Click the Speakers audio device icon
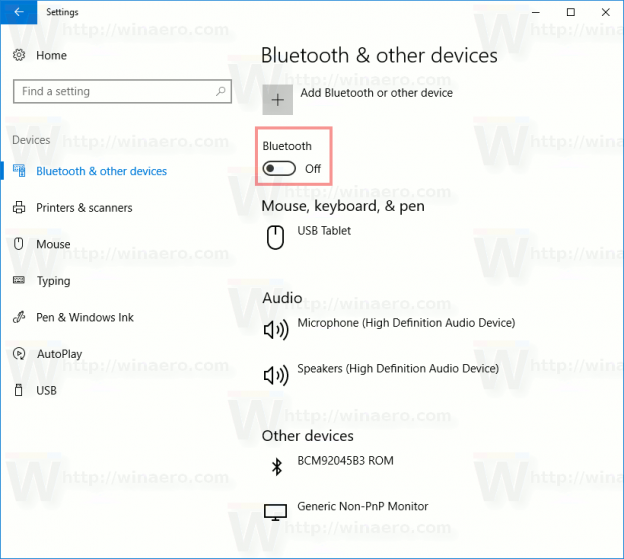 (x=275, y=375)
